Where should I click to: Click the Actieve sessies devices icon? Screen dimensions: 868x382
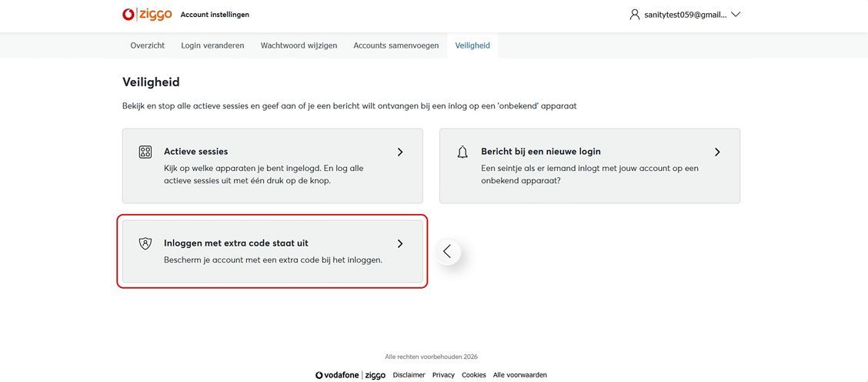tap(145, 152)
